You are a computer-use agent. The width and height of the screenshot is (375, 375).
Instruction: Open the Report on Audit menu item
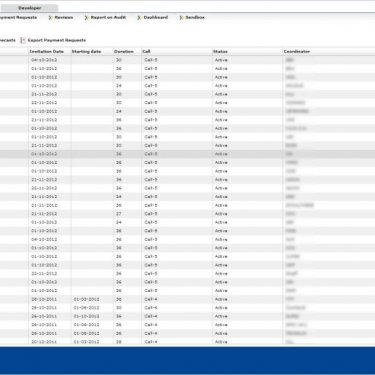click(x=108, y=17)
